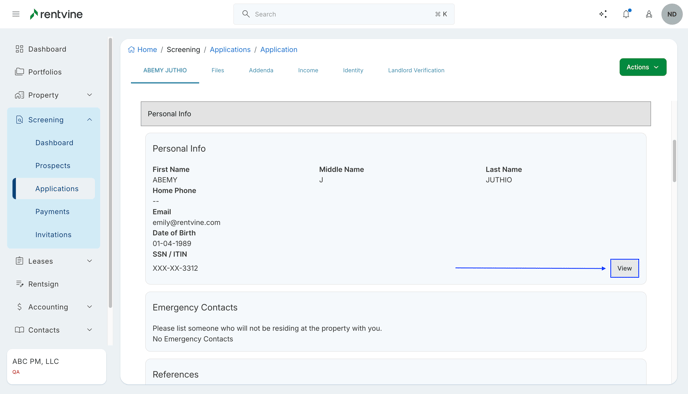
Task: Open the Actions dropdown button
Action: point(643,67)
